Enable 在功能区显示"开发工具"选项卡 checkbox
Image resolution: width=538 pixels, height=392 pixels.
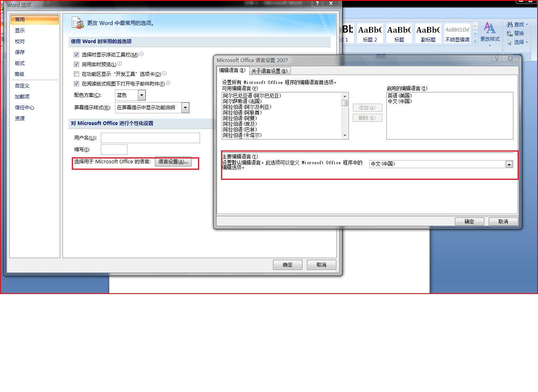click(76, 74)
